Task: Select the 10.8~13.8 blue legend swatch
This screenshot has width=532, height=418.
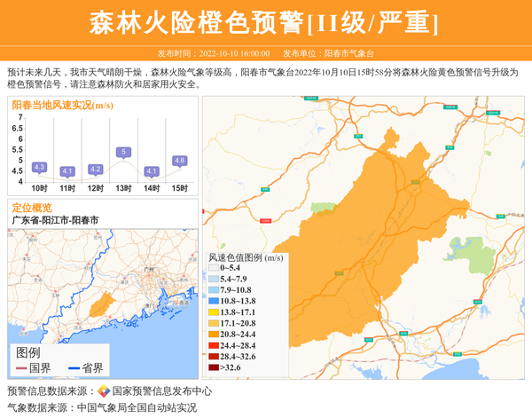Action: (213, 301)
